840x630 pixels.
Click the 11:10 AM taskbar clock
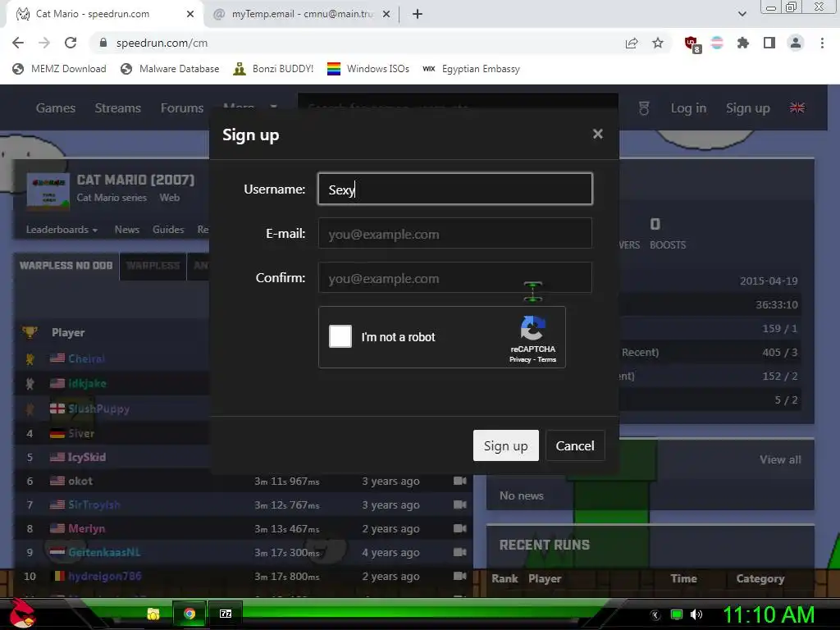(769, 615)
